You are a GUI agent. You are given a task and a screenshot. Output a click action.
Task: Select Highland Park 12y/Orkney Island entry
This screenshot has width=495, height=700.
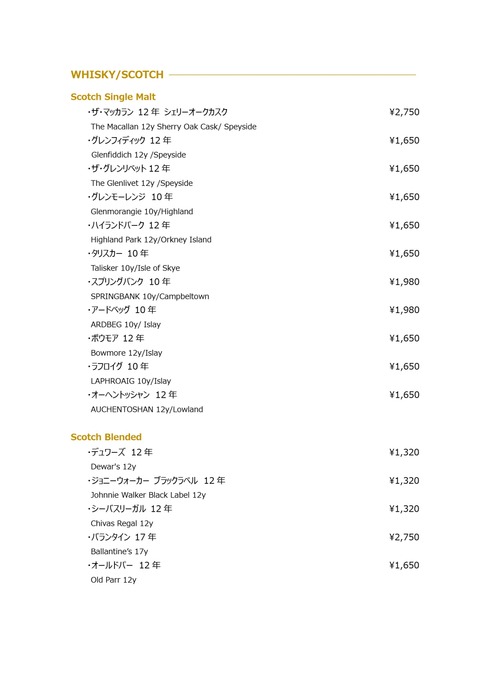pyautogui.click(x=151, y=240)
